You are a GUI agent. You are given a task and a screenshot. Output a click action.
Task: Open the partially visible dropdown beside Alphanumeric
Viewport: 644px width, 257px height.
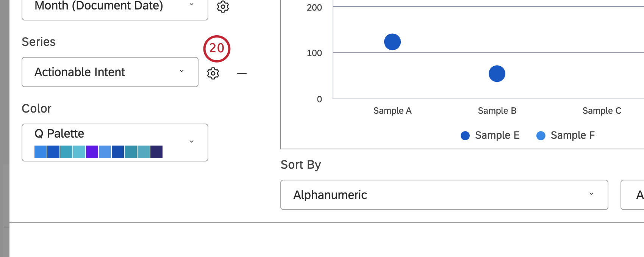click(x=633, y=194)
